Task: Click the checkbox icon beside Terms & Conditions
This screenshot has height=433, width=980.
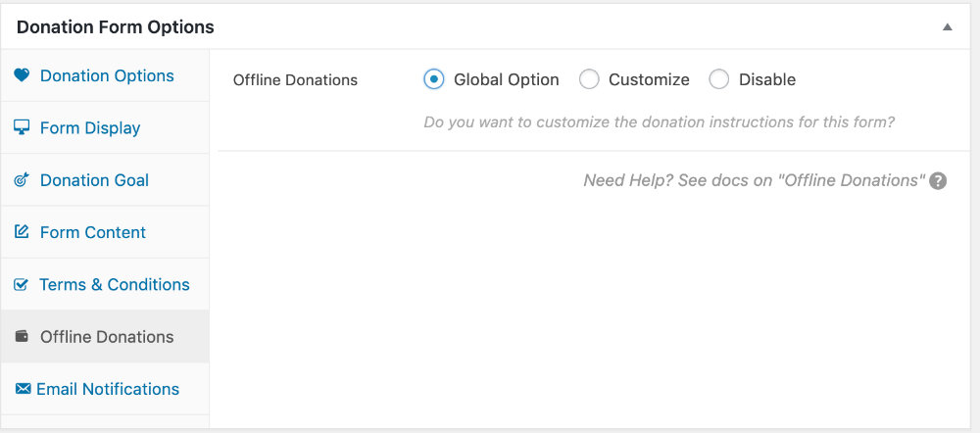Action: pos(22,284)
